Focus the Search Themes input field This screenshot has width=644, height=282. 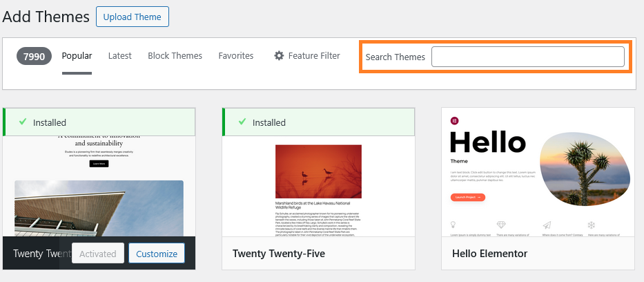(x=528, y=57)
